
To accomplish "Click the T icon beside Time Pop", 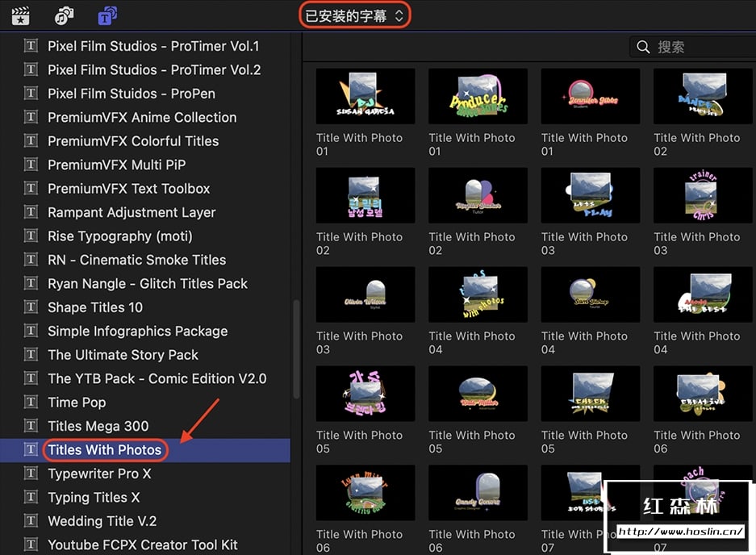I will [31, 403].
